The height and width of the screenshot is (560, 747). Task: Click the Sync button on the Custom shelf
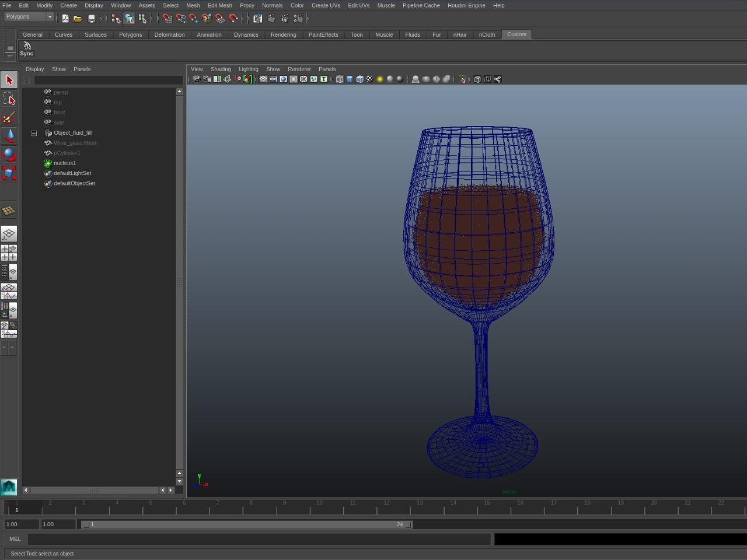[x=26, y=49]
